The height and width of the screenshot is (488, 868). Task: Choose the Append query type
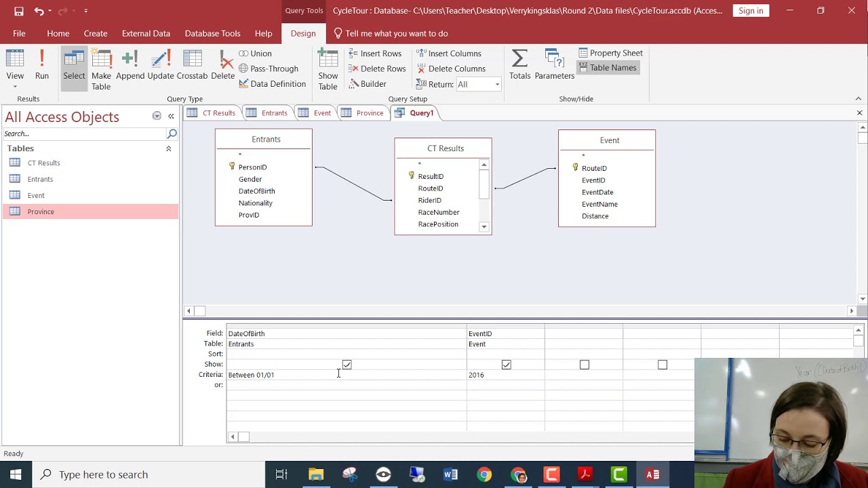point(130,65)
